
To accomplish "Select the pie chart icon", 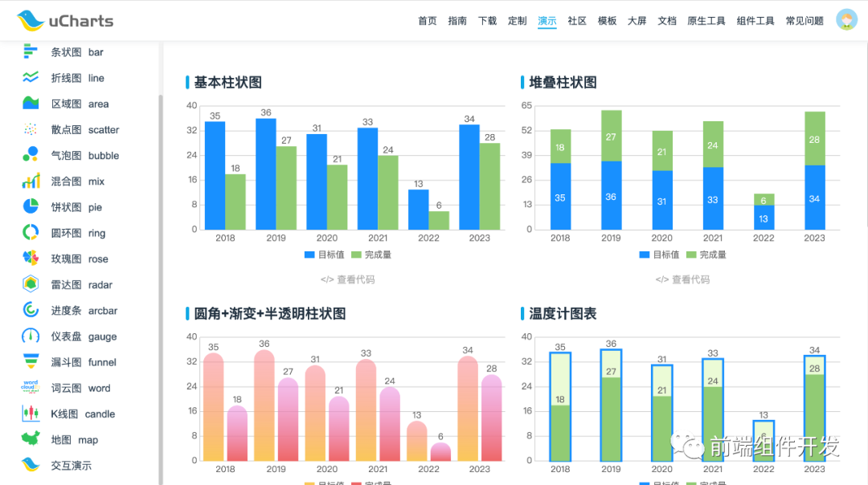I will [31, 206].
